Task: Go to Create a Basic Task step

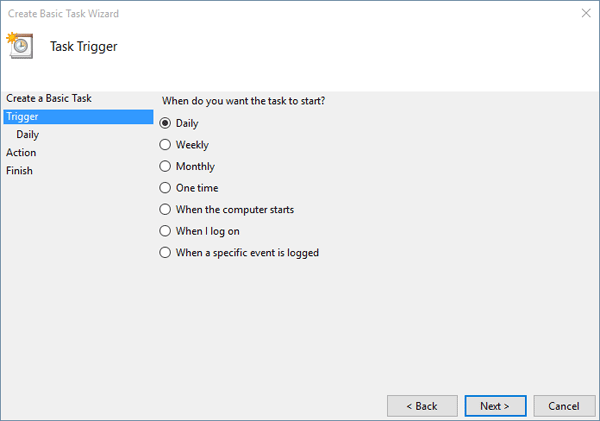Action: pos(48,98)
